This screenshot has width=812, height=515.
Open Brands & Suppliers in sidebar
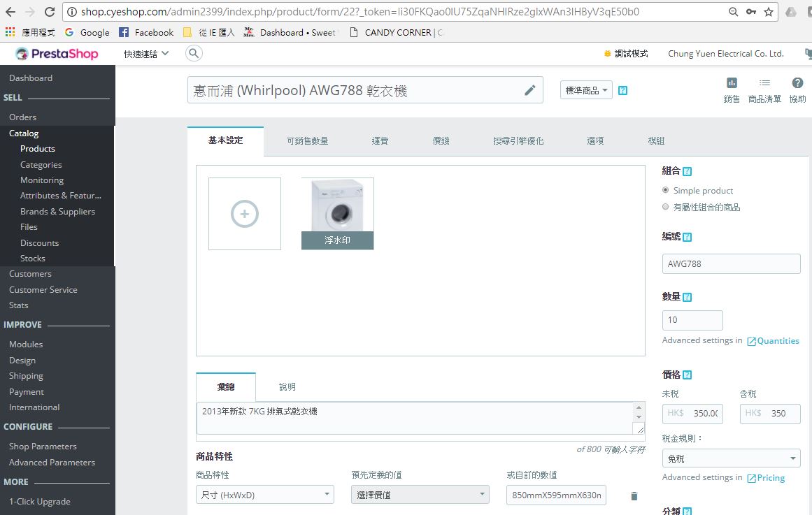pos(57,211)
